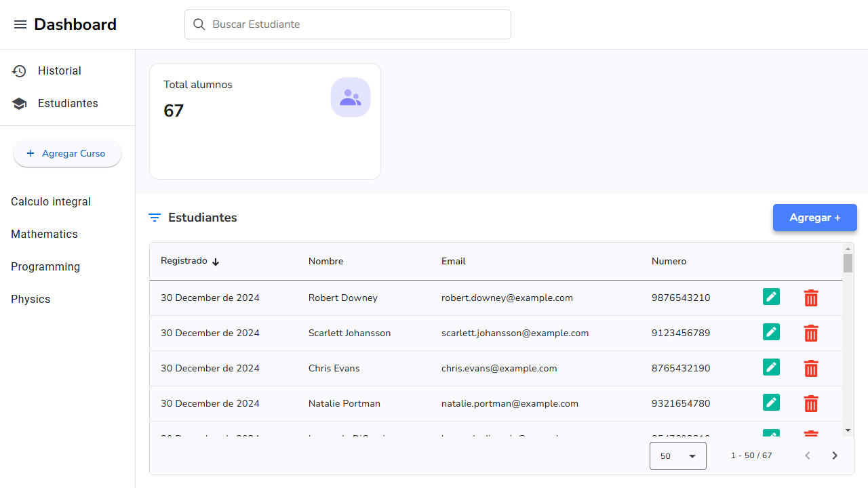Click the total students group icon
This screenshot has width=868, height=488.
click(351, 97)
